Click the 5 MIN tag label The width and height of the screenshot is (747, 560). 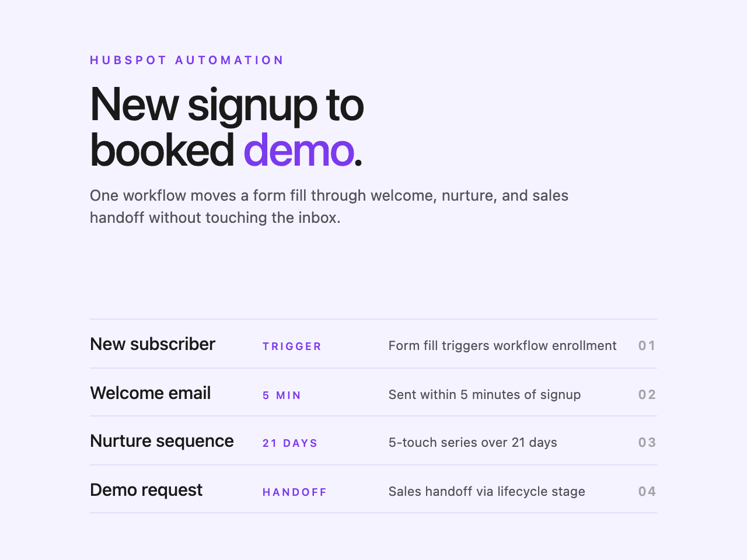tap(282, 395)
